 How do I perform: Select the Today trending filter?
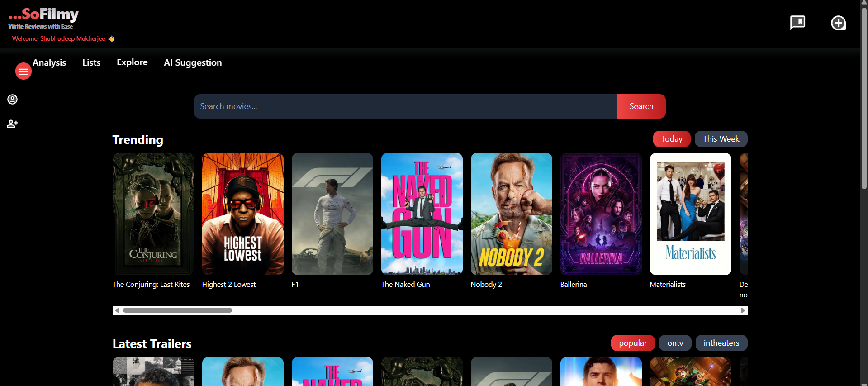click(672, 139)
